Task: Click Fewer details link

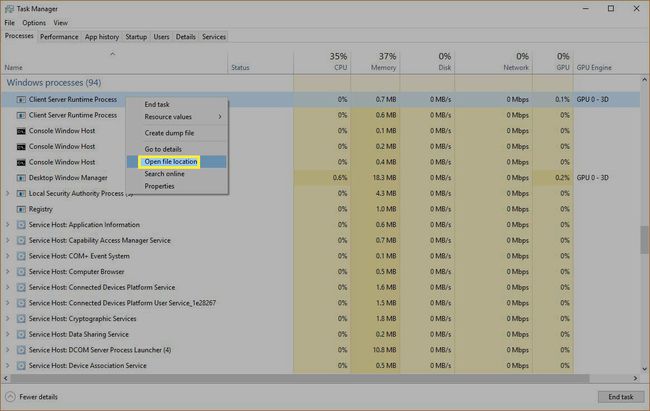Action: click(39, 397)
